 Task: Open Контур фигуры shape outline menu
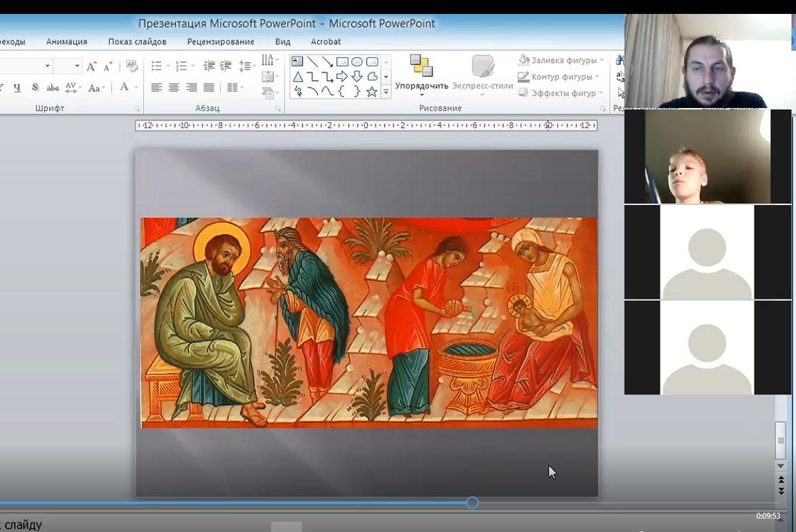(x=559, y=77)
